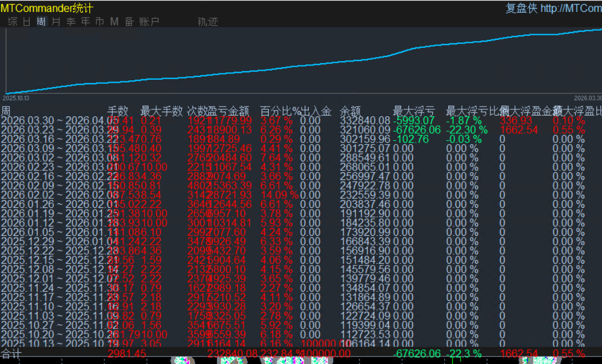Select balance value 134854.07
This screenshot has height=364, width=602.
pos(365,288)
